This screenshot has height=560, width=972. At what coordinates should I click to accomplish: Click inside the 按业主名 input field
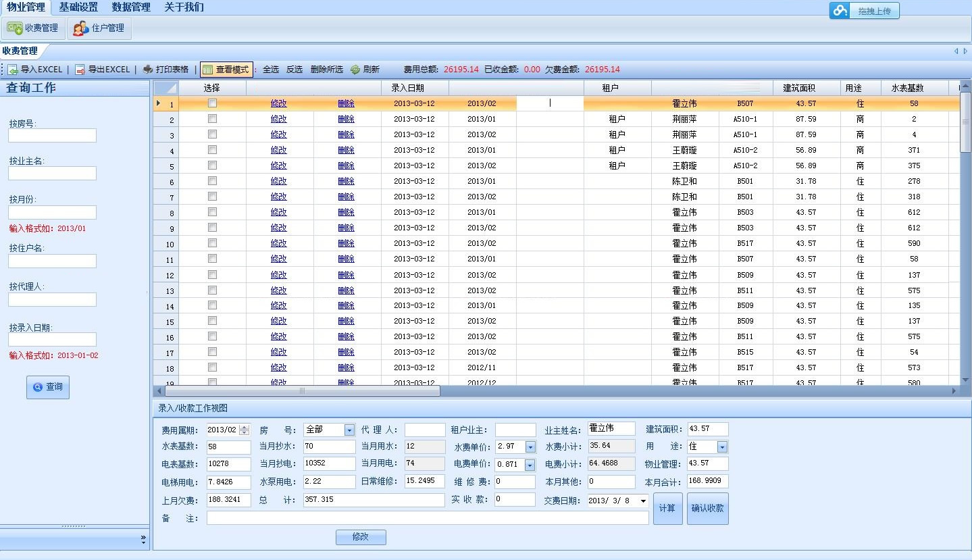pyautogui.click(x=52, y=173)
